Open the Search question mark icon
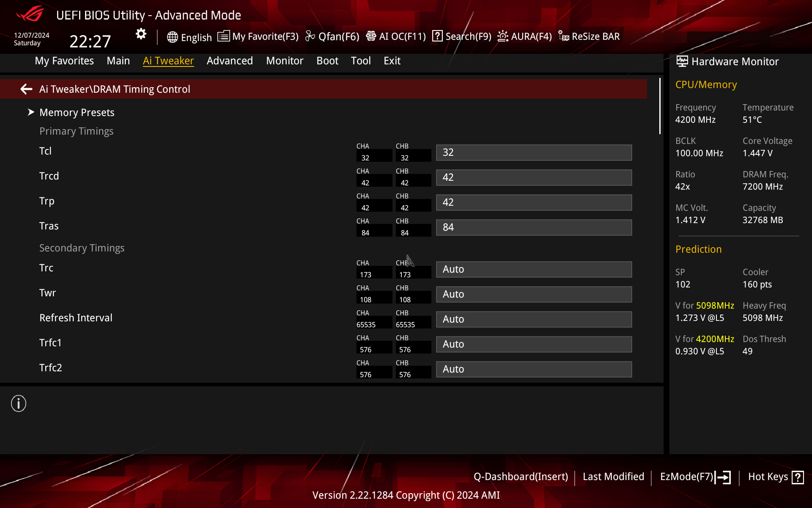This screenshot has width=812, height=508. pyautogui.click(x=437, y=36)
